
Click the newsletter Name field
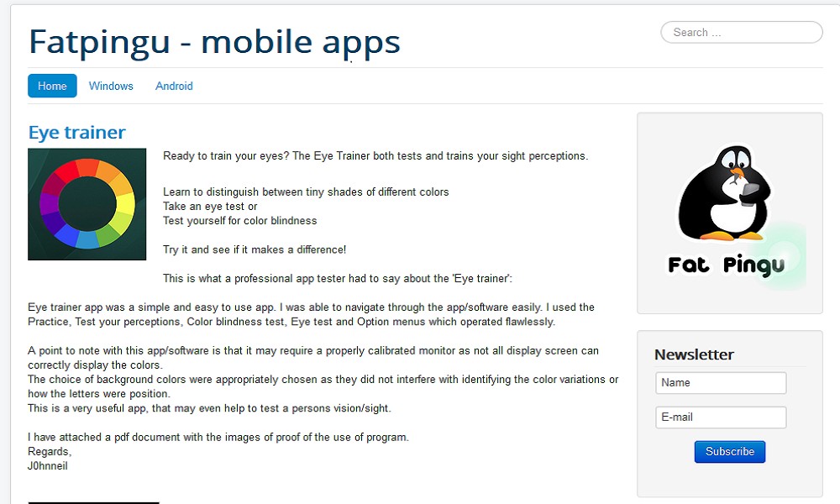tap(721, 383)
